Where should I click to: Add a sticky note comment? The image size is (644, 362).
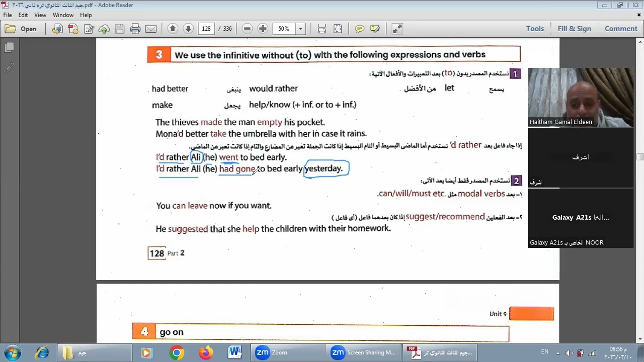pyautogui.click(x=359, y=29)
